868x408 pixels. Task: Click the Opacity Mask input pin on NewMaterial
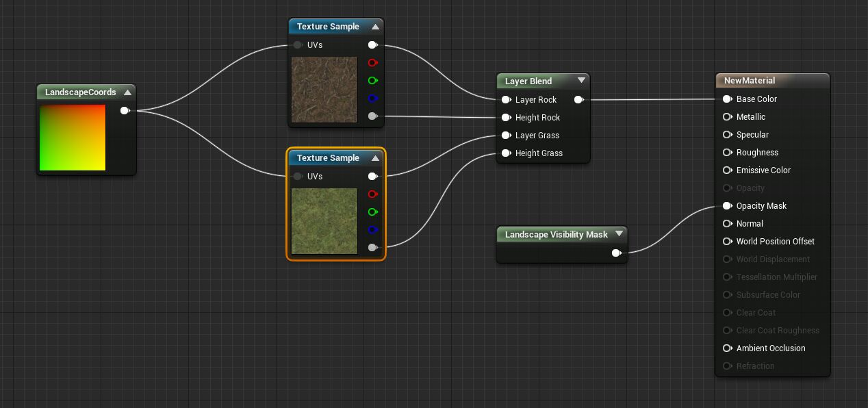pos(727,206)
